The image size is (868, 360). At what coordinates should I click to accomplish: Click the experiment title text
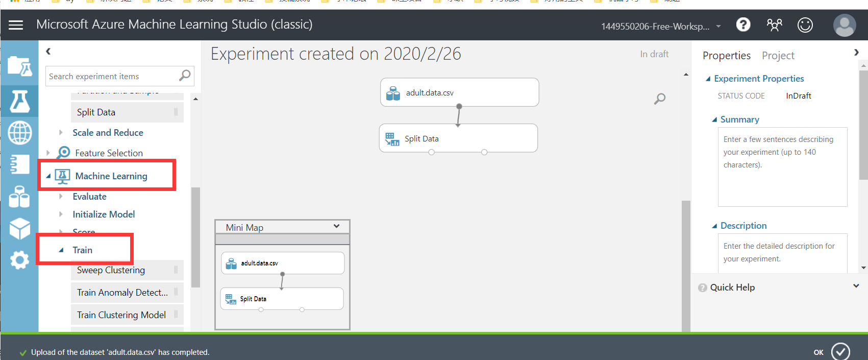point(336,54)
